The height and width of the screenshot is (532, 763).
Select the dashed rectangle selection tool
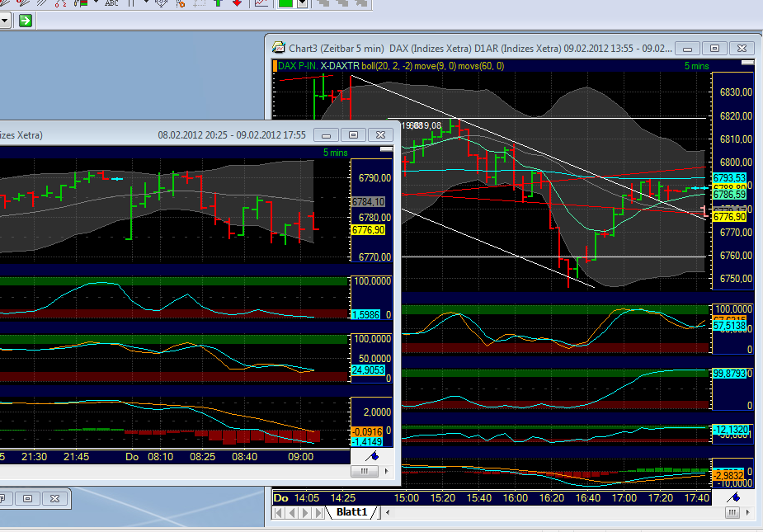[201, 6]
